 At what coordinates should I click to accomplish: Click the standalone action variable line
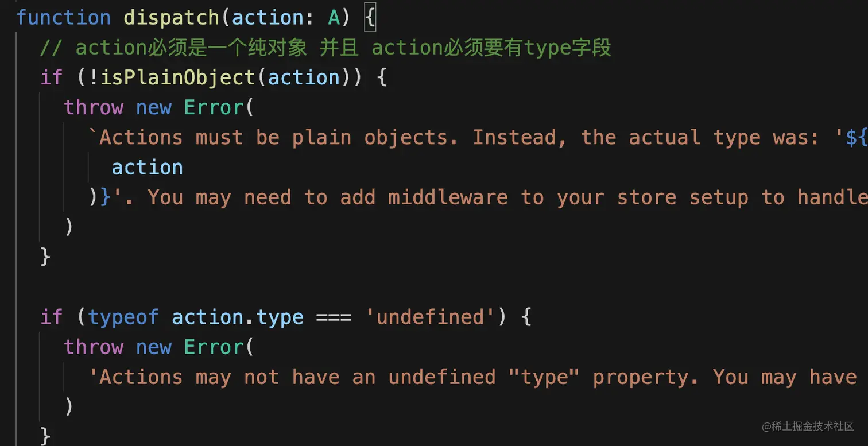147,167
